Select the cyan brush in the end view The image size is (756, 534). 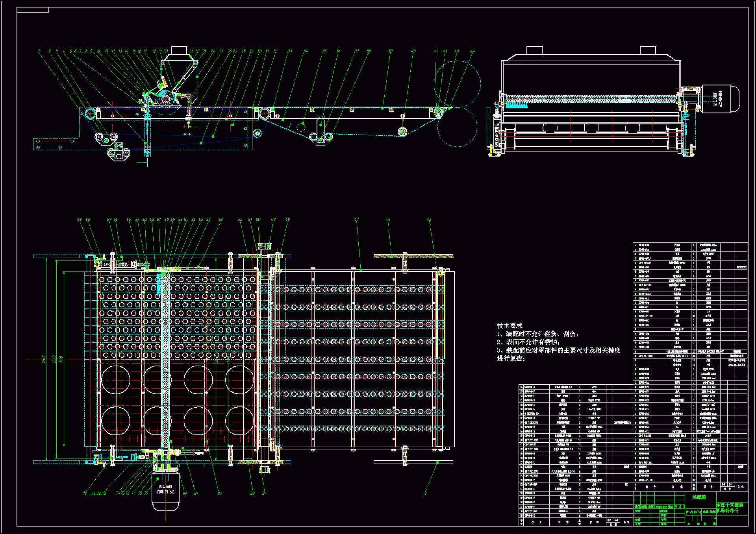[x=516, y=105]
